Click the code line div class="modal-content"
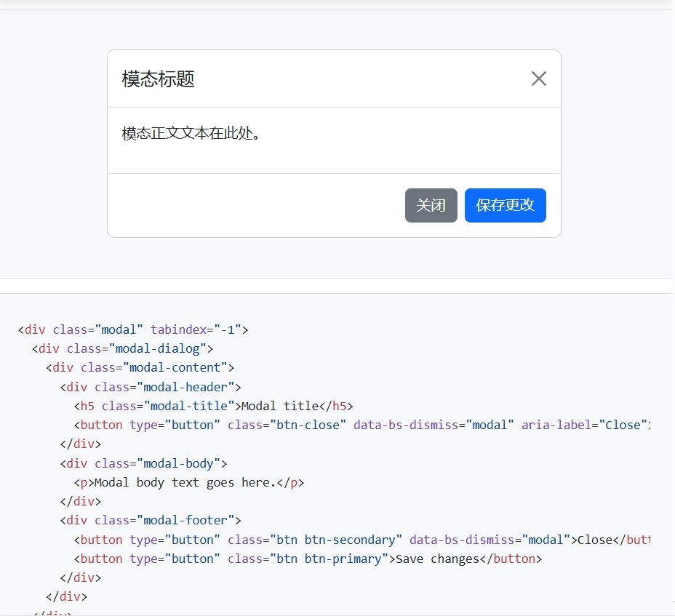The image size is (675, 616). (x=140, y=367)
